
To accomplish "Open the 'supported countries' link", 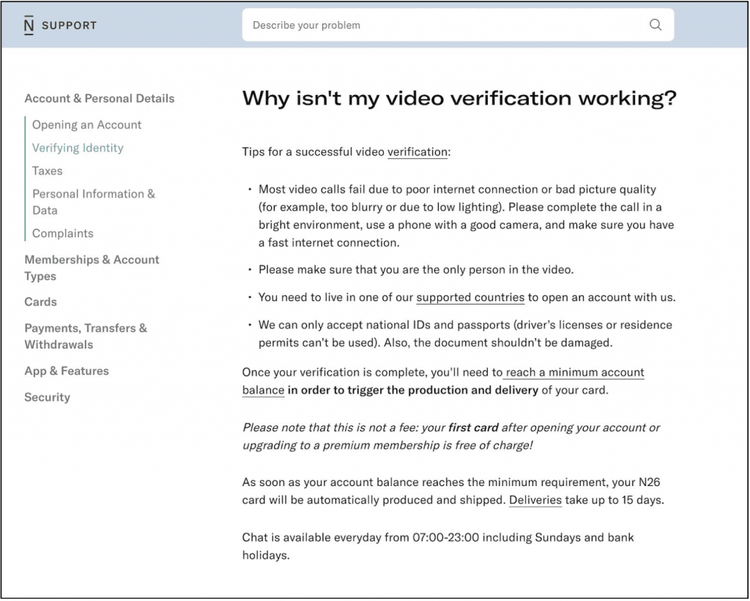I will 470,298.
